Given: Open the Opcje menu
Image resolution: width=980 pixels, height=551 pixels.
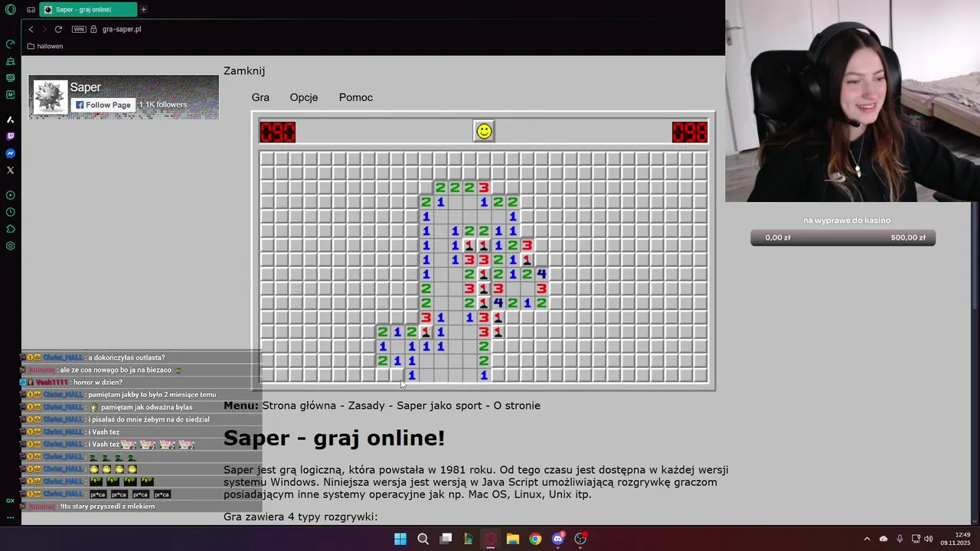Looking at the screenshot, I should 304,97.
